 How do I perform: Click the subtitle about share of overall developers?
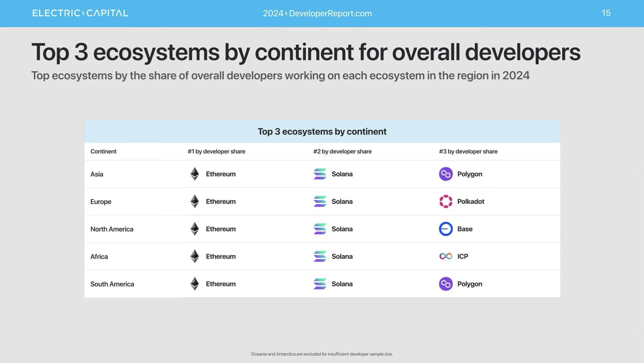coord(280,76)
